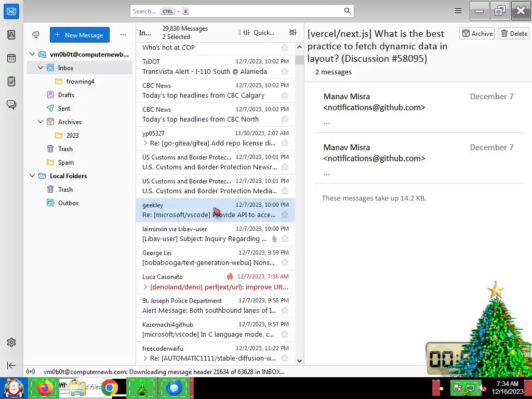Click the online status icon in status bar
532x399 pixels.
[31, 371]
